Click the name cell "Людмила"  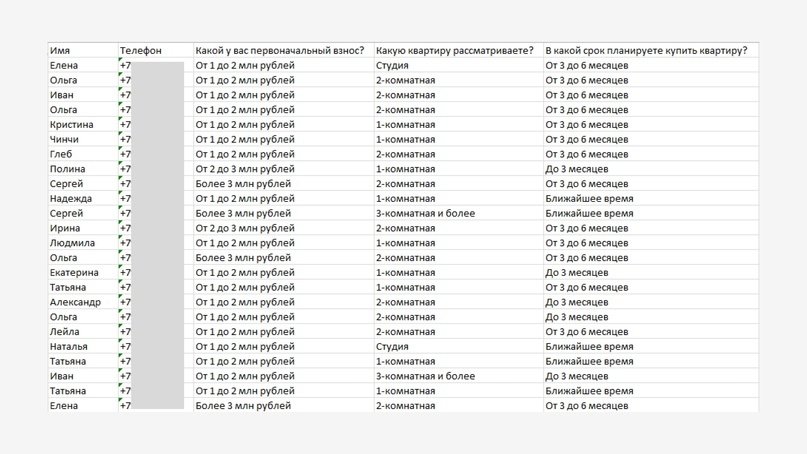(x=72, y=243)
